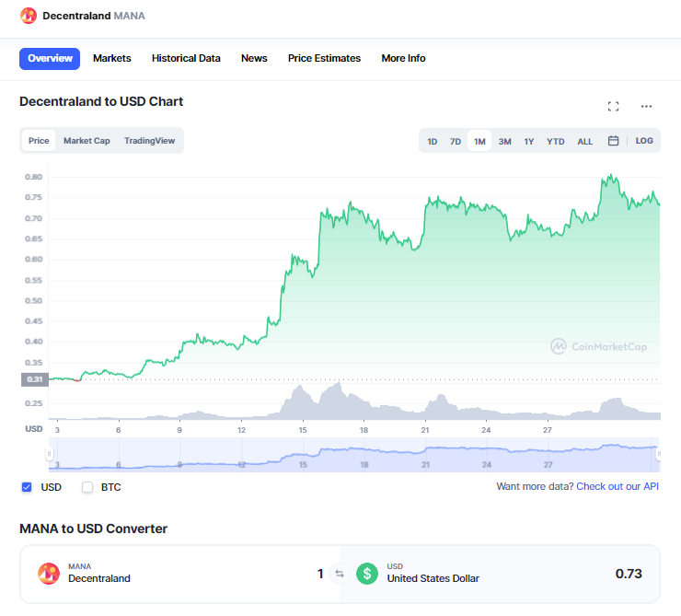
Task: Set chart range to YTD
Action: pyautogui.click(x=556, y=141)
